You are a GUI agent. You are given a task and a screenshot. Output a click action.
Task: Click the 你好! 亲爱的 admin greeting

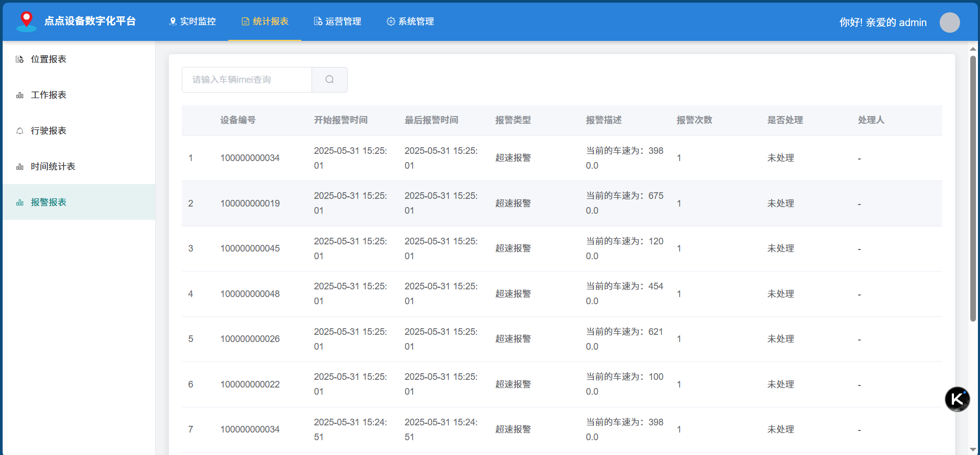click(883, 22)
